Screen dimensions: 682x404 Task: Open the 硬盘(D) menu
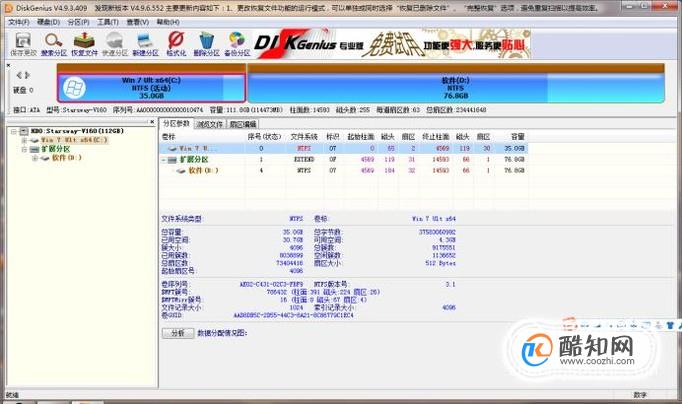[48, 22]
